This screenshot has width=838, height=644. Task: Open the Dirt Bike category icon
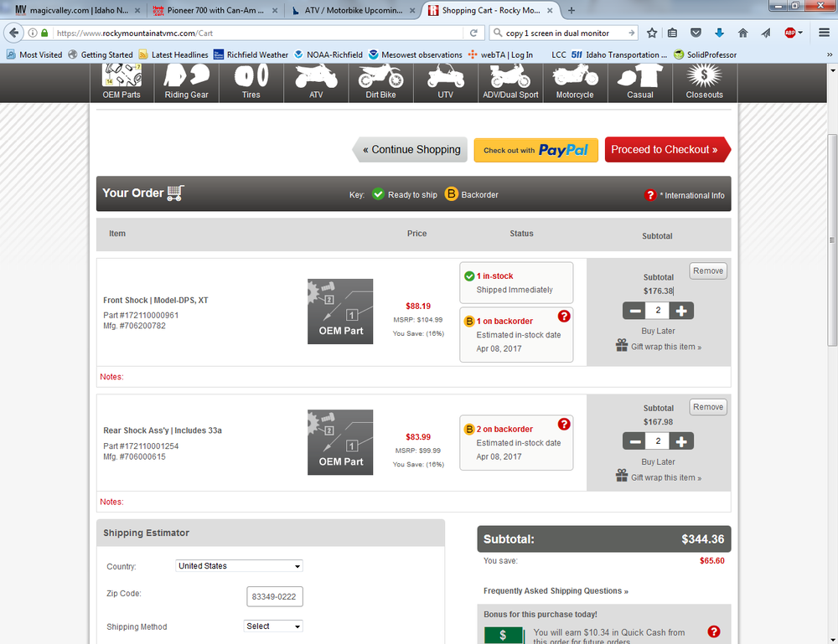tap(380, 82)
